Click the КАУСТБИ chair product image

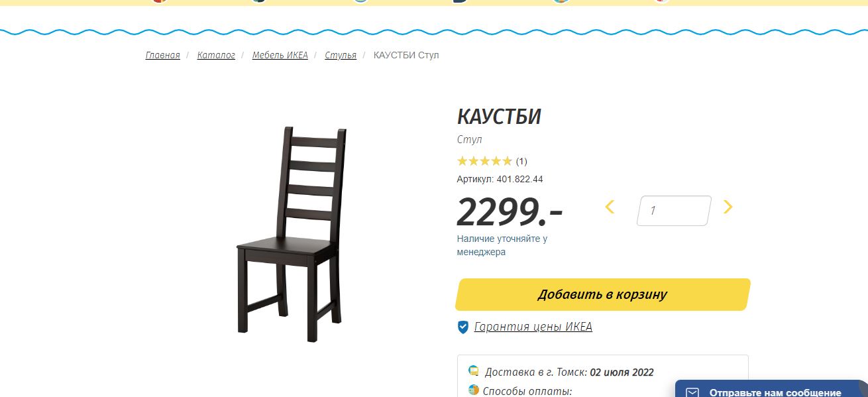coord(292,234)
